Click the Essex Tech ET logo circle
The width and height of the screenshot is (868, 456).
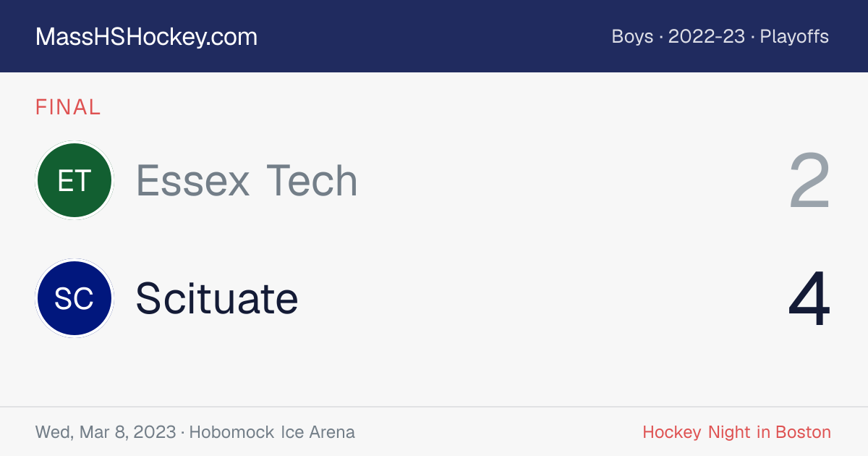pos(75,180)
